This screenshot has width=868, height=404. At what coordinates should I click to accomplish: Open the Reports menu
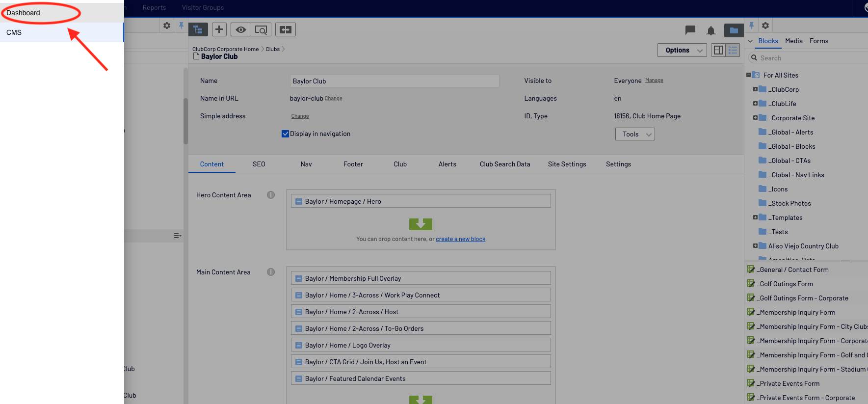(154, 7)
